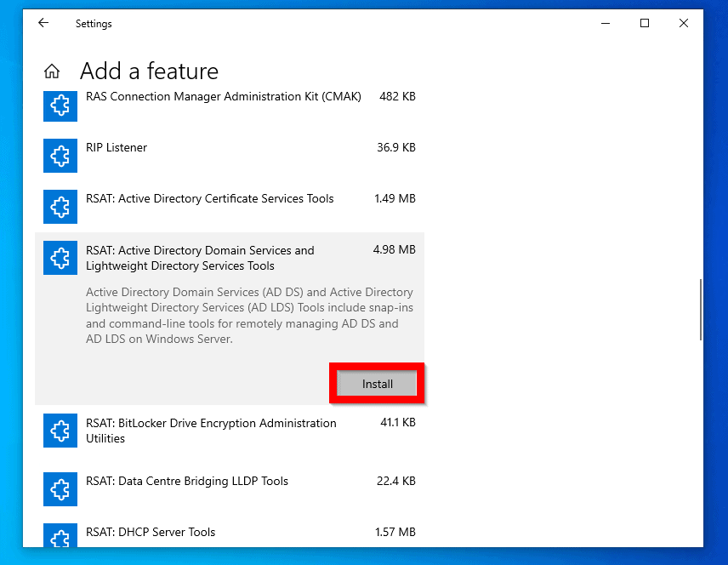Image resolution: width=728 pixels, height=565 pixels.
Task: Go to Settings home via house icon
Action: pos(52,71)
